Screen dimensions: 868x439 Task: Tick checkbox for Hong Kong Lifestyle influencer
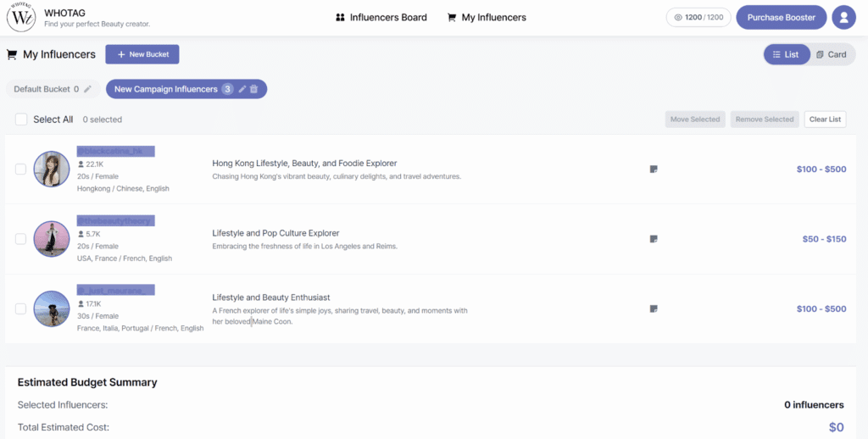tap(20, 169)
